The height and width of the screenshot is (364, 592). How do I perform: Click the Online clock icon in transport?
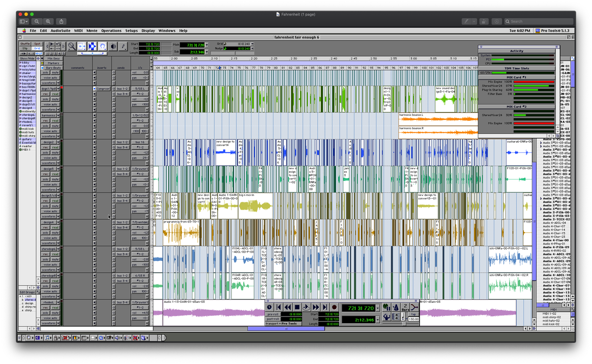click(269, 307)
